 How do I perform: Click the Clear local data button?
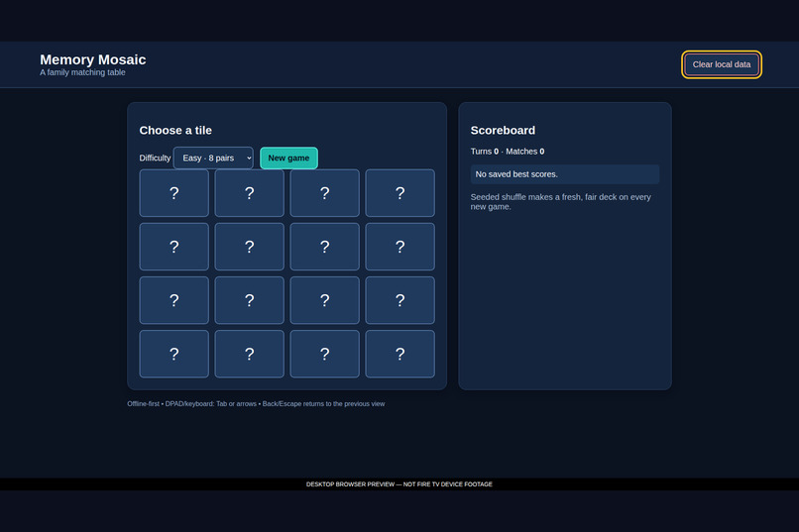pyautogui.click(x=721, y=64)
